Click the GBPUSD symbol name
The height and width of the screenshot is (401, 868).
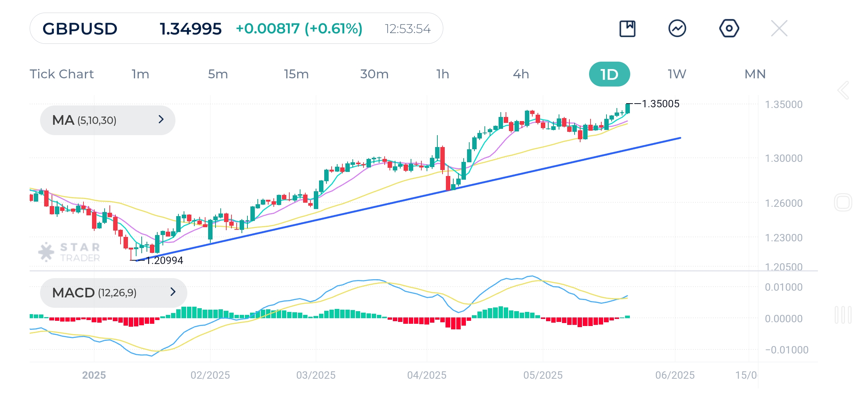tap(80, 28)
